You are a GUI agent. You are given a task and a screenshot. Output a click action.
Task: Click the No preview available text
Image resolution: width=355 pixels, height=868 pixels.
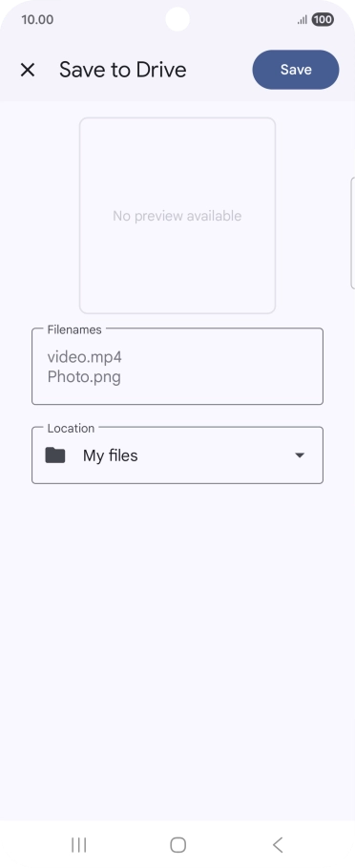pos(177,216)
